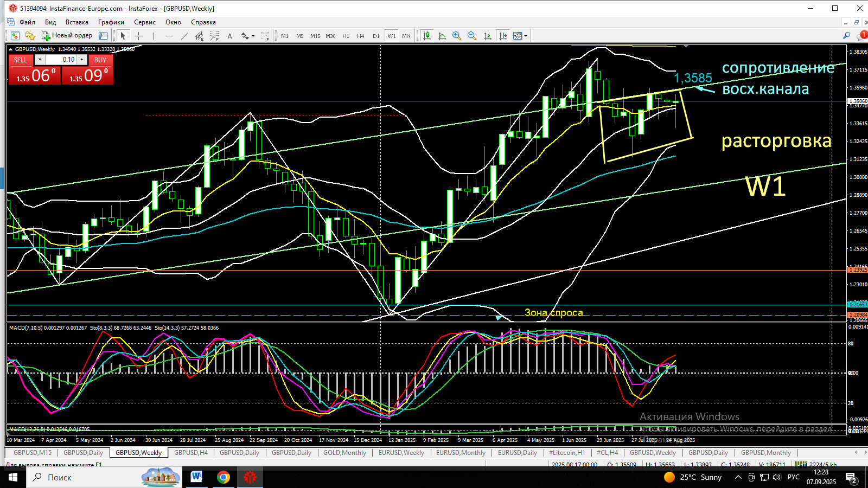Open the chart templates dropdown
Image resolution: width=868 pixels, height=488 pixels.
(x=526, y=36)
